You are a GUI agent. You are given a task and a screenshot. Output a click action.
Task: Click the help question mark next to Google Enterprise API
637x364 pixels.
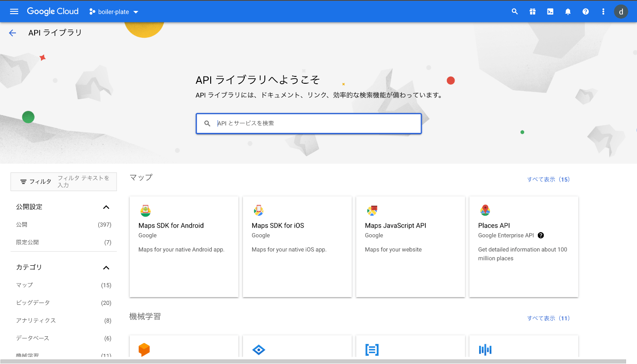coord(541,235)
